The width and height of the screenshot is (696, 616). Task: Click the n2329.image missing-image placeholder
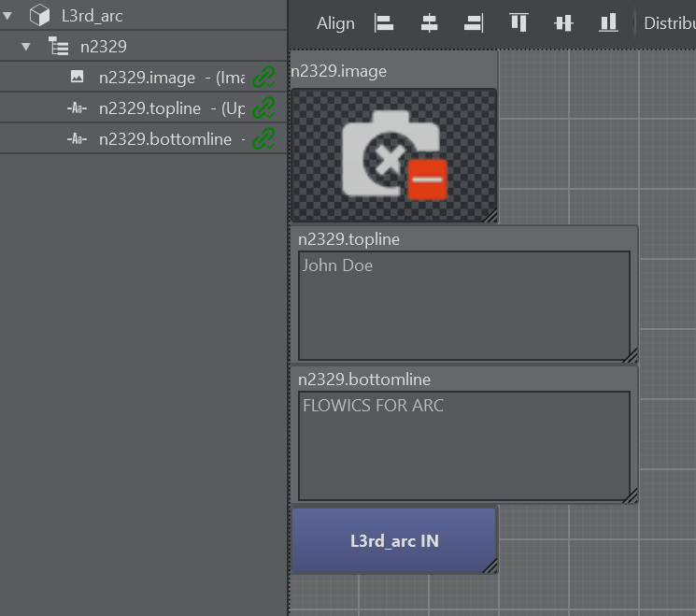point(393,155)
